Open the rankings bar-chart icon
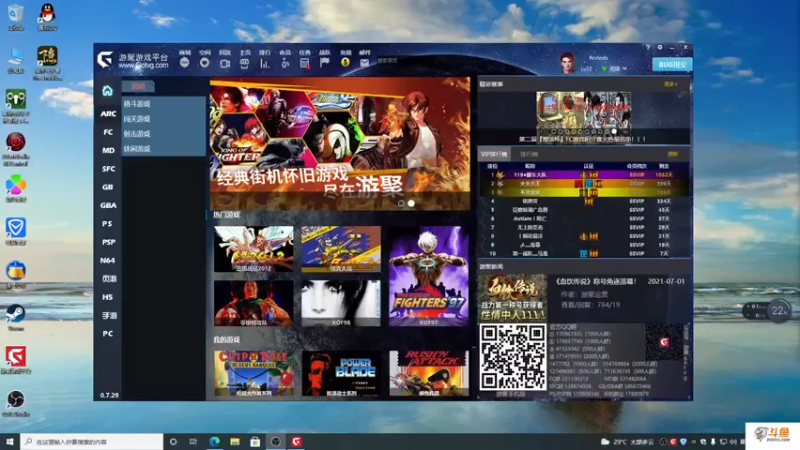This screenshot has height=450, width=800. pyautogui.click(x=264, y=63)
